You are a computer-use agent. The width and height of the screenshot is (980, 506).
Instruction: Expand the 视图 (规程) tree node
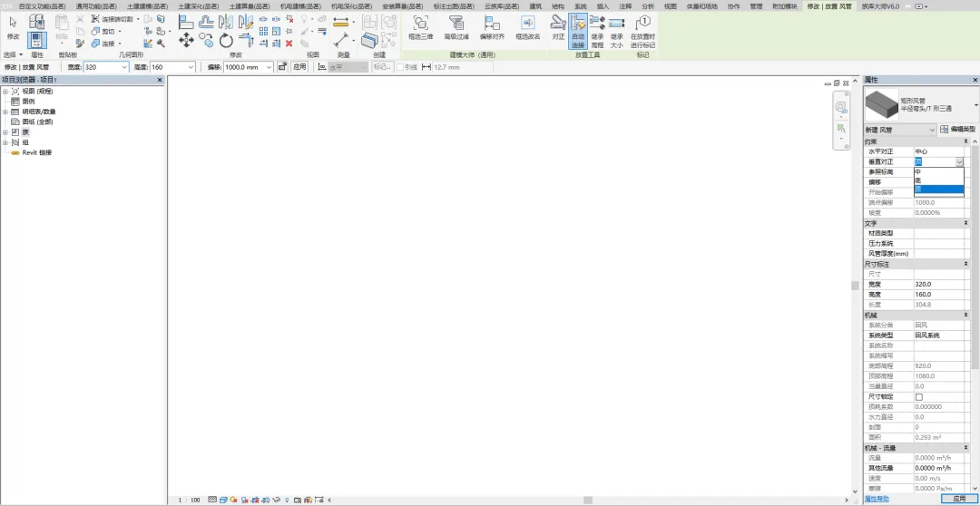pyautogui.click(x=5, y=92)
